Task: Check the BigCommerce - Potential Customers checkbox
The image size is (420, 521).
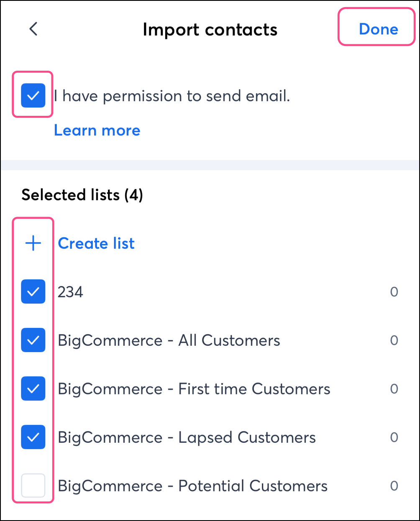Action: tap(33, 485)
